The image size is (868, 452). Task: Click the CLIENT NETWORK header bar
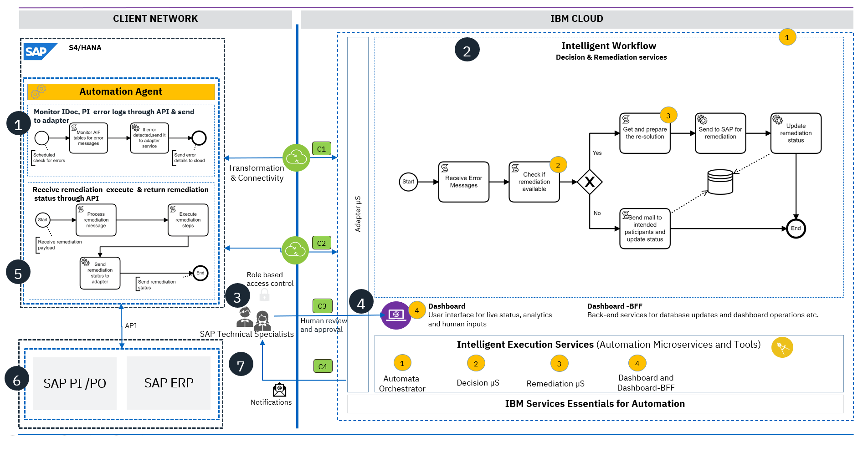pos(155,19)
